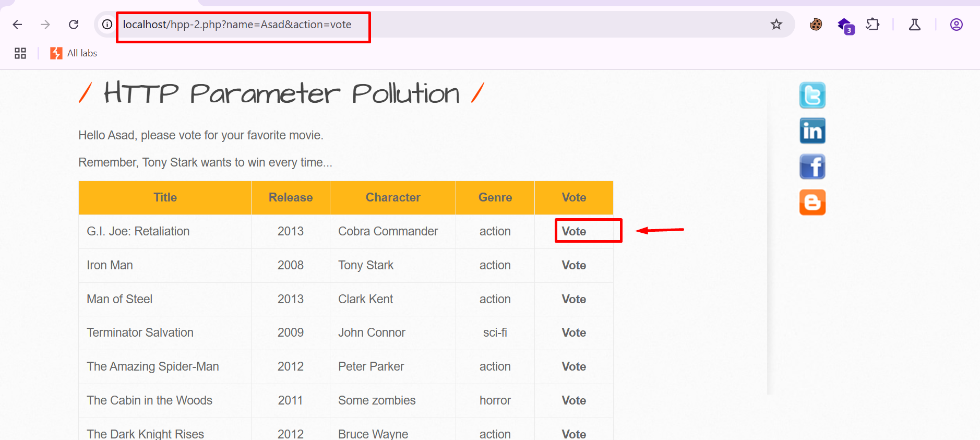
Task: Open the LinkedIn icon in sidebar
Action: pyautogui.click(x=812, y=131)
